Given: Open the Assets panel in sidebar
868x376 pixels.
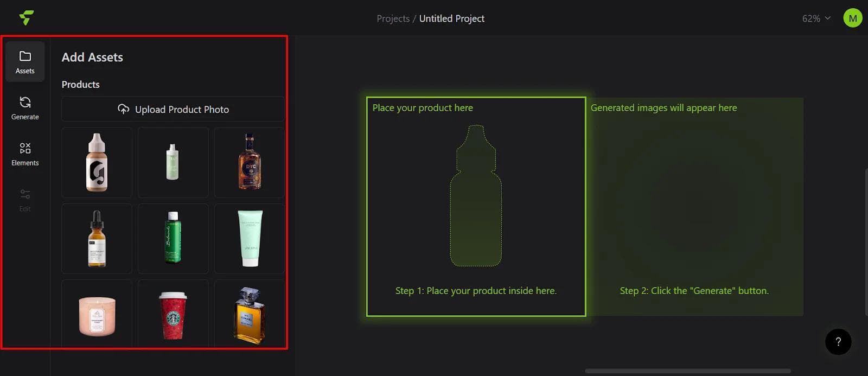Looking at the screenshot, I should (x=25, y=62).
